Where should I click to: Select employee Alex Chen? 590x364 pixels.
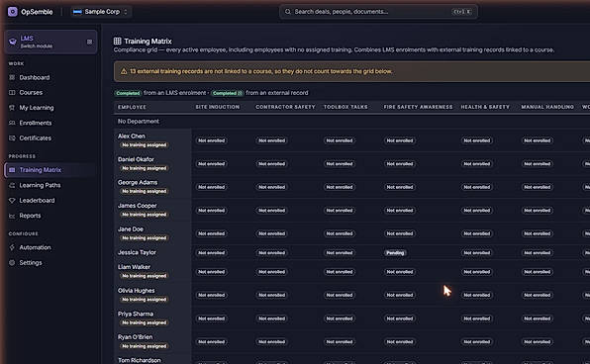pyautogui.click(x=132, y=136)
